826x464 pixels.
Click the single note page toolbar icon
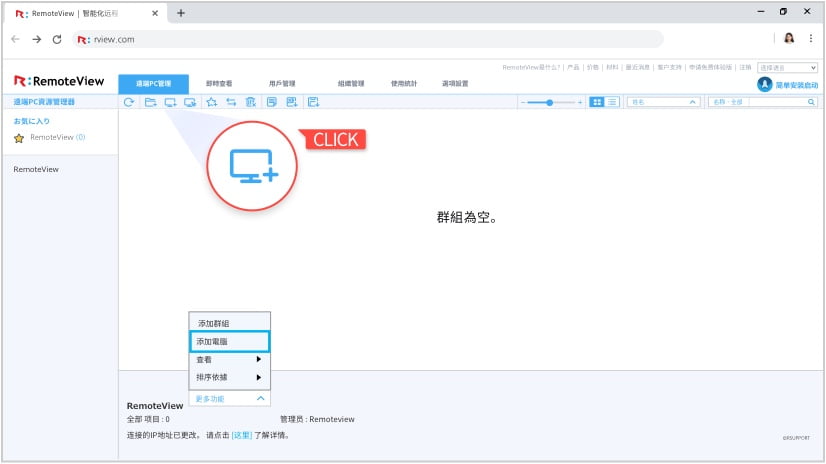pyautogui.click(x=272, y=102)
